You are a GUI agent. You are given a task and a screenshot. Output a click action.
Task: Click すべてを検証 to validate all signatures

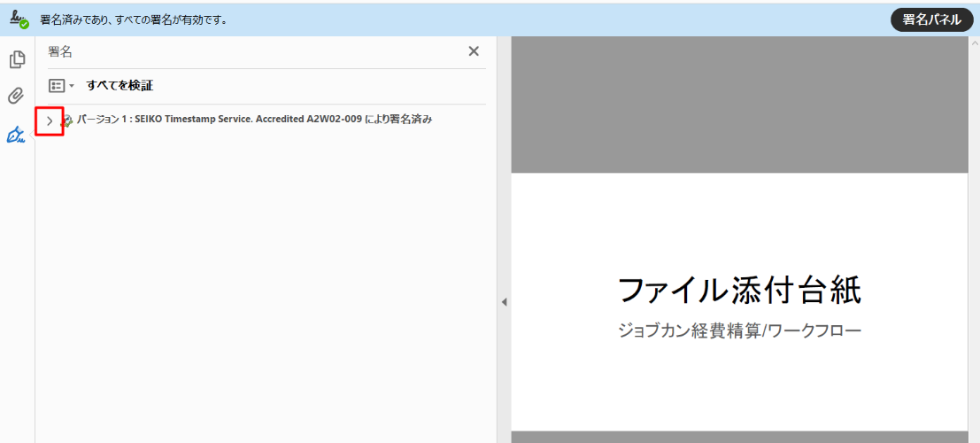[x=120, y=86]
